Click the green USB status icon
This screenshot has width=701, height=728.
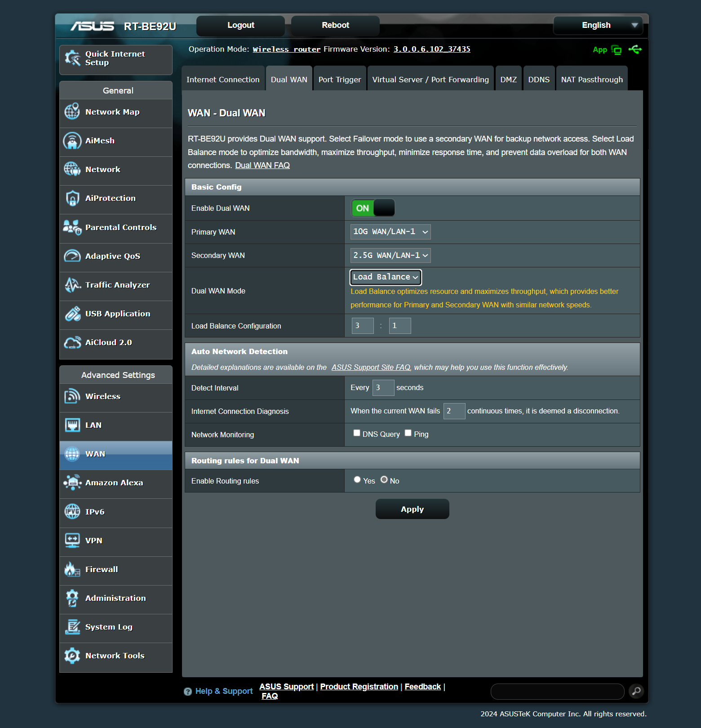tap(635, 49)
